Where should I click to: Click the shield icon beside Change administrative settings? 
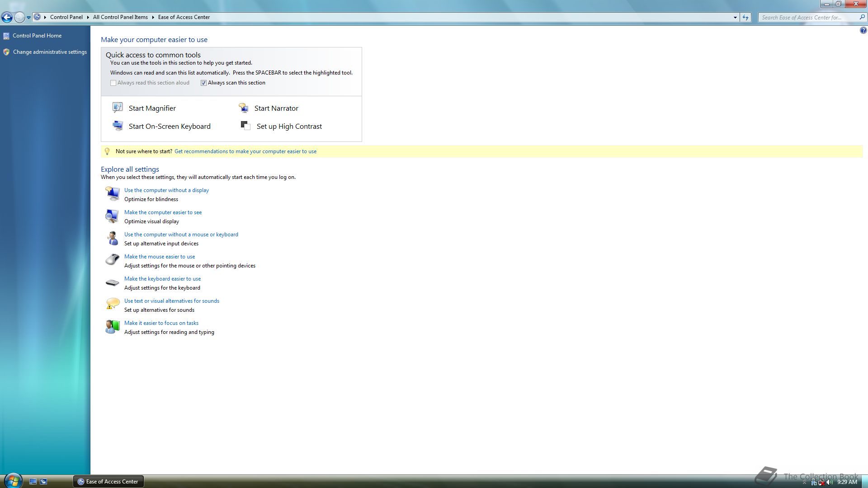tap(6, 52)
